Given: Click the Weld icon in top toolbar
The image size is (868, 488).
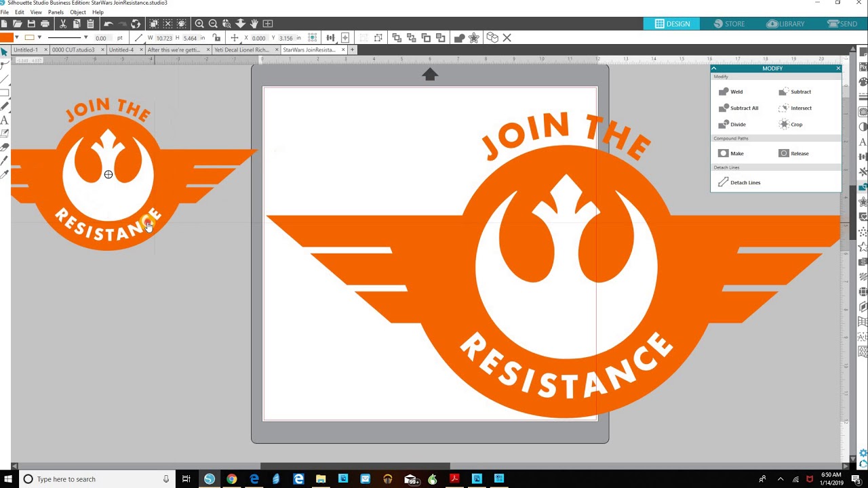Looking at the screenshot, I should tap(459, 38).
